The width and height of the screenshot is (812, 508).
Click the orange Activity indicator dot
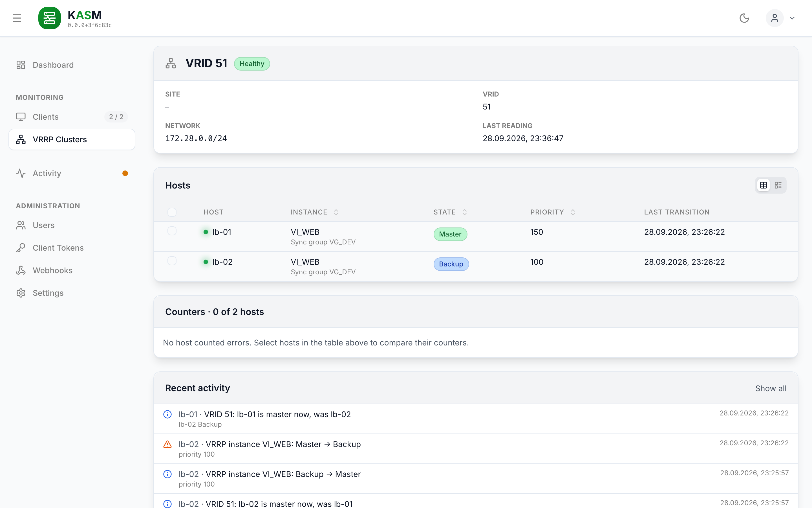click(125, 173)
